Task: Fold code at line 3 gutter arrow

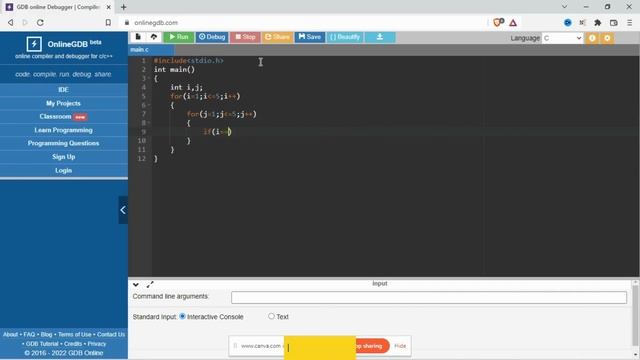Action: pyautogui.click(x=149, y=78)
